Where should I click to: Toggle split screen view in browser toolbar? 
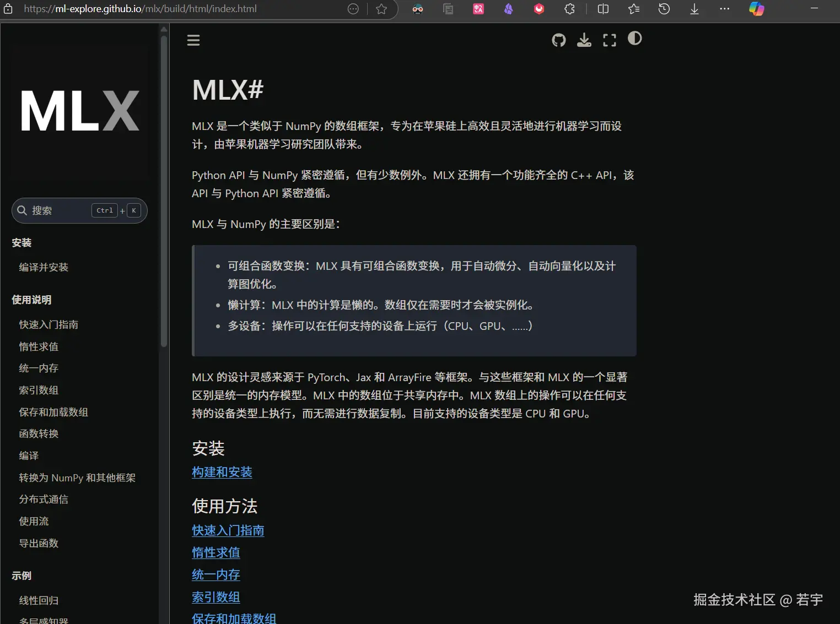click(x=602, y=9)
